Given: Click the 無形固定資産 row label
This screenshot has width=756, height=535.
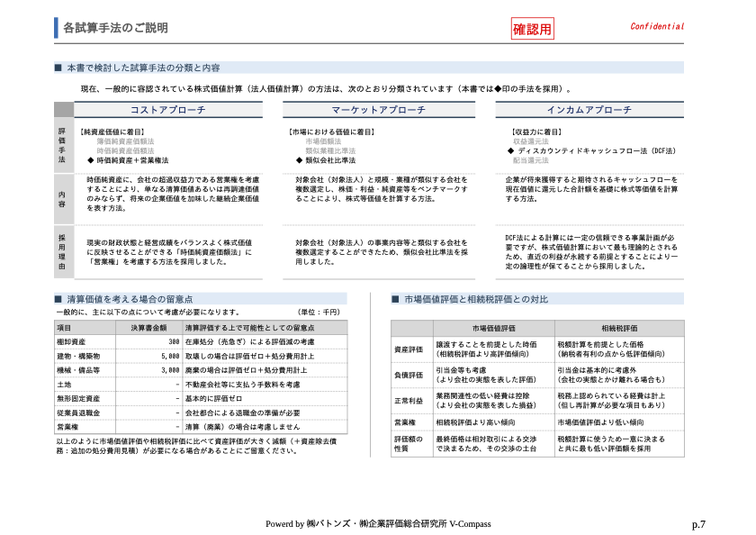Looking at the screenshot, I should click(78, 398).
